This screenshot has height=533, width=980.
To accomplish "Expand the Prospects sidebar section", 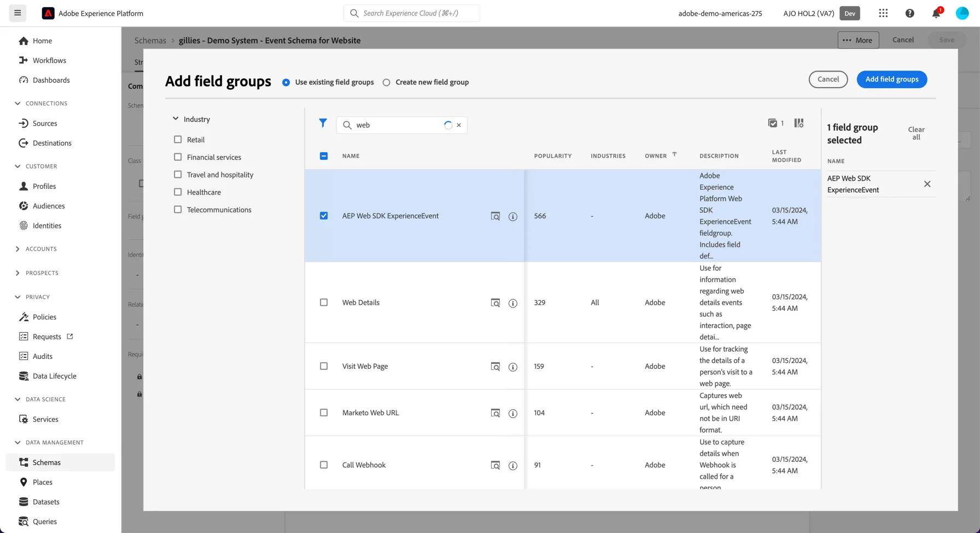I will tap(17, 273).
